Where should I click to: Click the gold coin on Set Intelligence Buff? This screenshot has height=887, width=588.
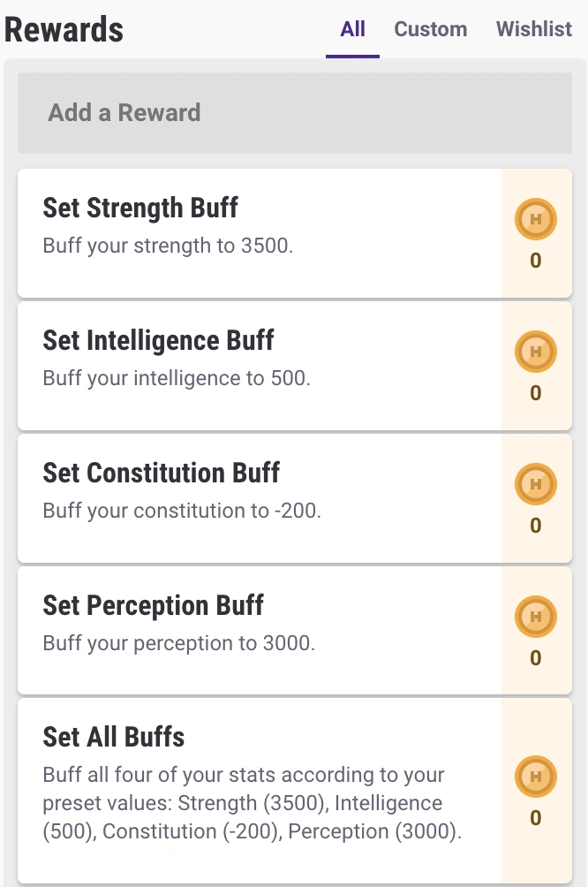pyautogui.click(x=535, y=353)
